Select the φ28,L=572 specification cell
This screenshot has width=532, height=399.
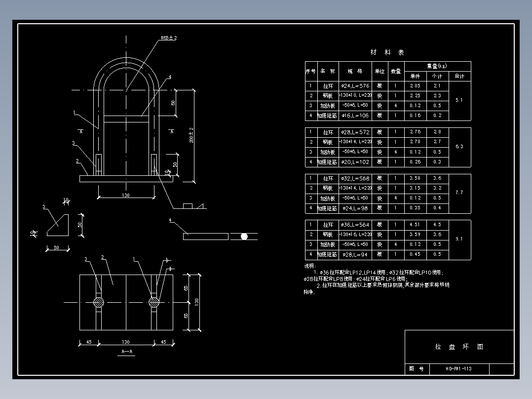coord(355,132)
